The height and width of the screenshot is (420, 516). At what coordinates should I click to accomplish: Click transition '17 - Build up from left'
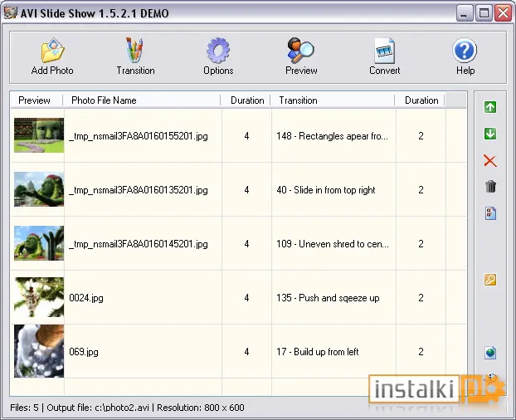click(317, 352)
